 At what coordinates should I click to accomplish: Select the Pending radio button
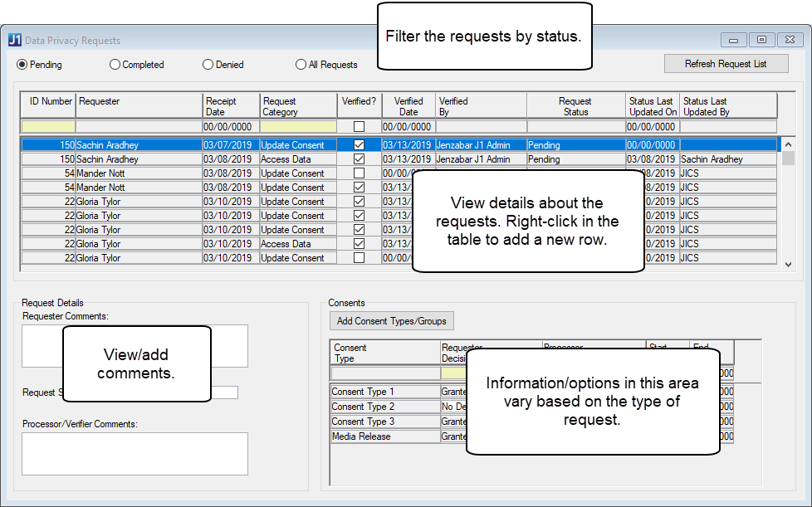pyautogui.click(x=22, y=65)
